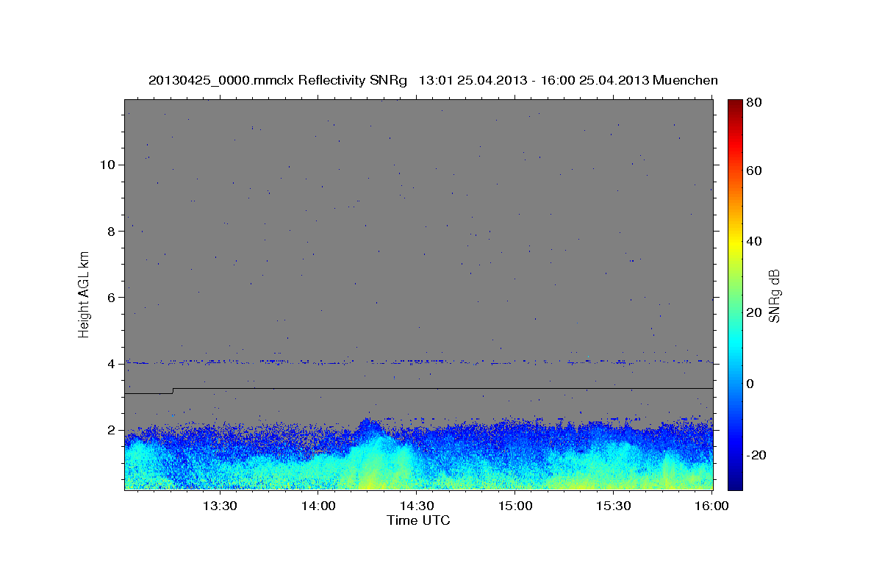
Task: Click the 15:30 time tick label
Action: 614,506
